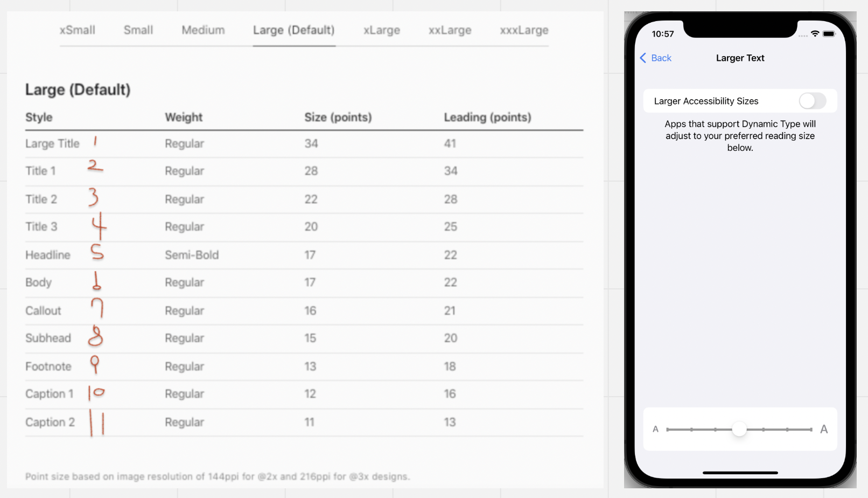
Task: Enable Larger Accessibility Sizes switch
Action: point(812,101)
